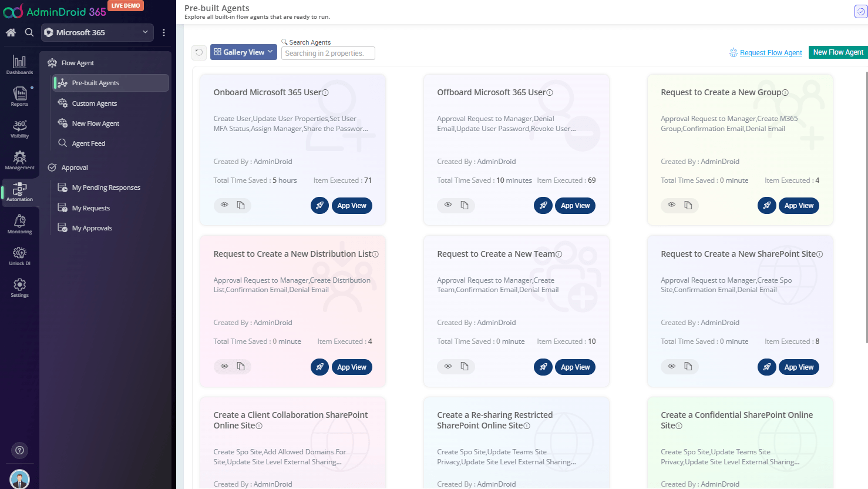
Task: Launch the New Distribution List agent
Action: coord(319,367)
